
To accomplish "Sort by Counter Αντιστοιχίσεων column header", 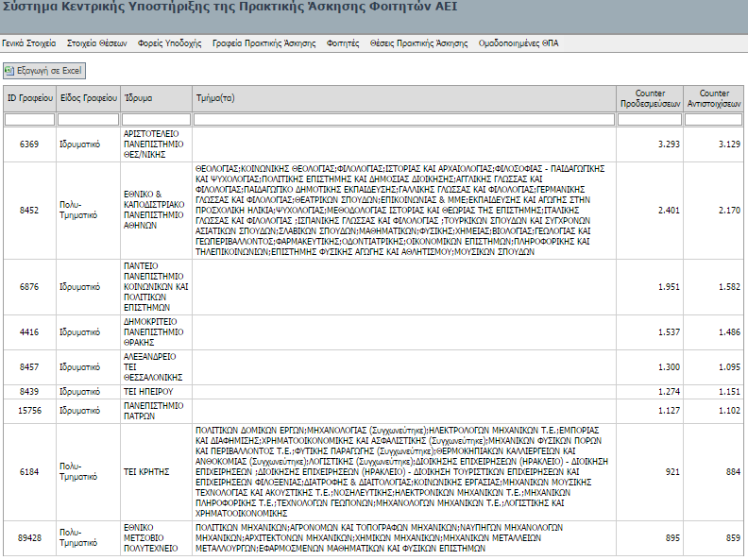I will [713, 98].
